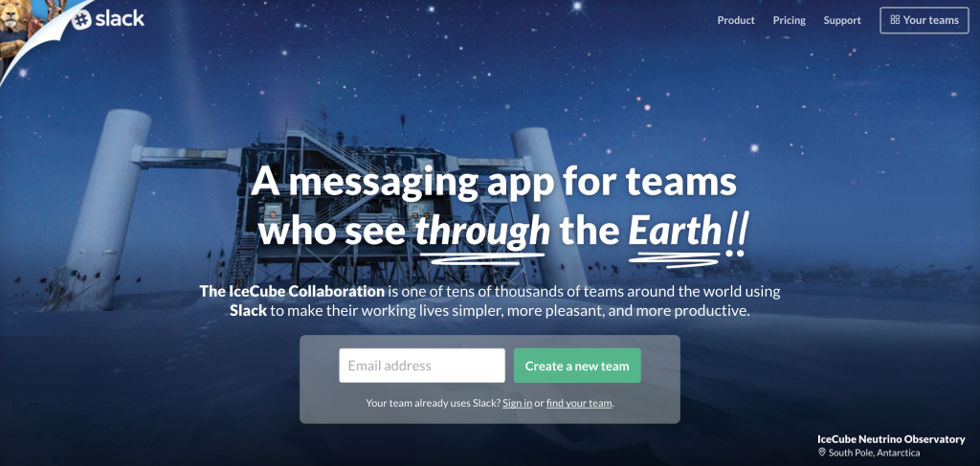
Task: Click the South Pole, Antarctica location text
Action: click(x=874, y=453)
